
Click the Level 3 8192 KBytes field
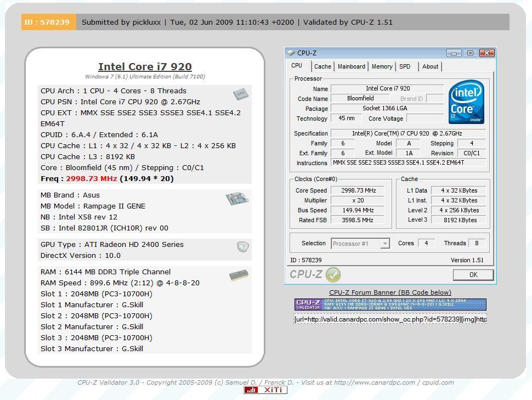click(459, 220)
